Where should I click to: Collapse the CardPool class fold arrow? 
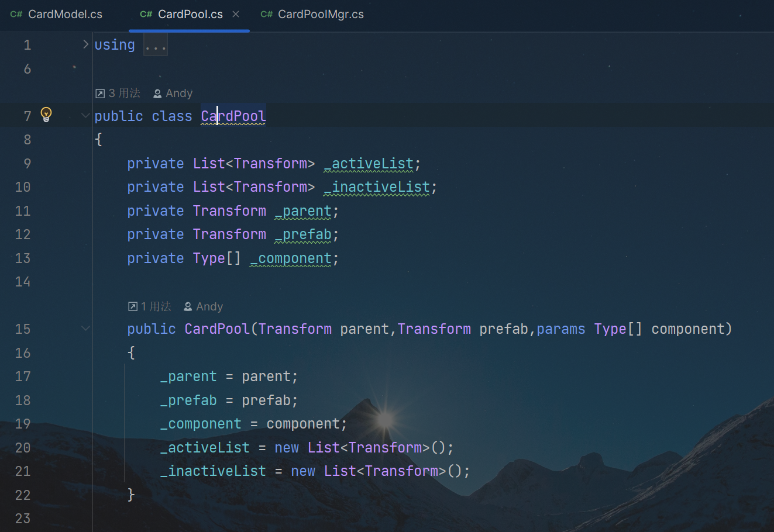(x=85, y=116)
